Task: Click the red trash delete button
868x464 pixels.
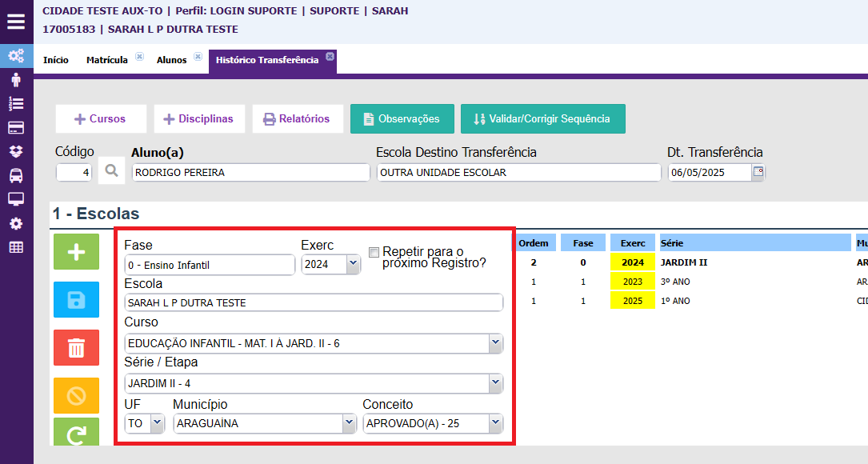Action: coord(76,348)
